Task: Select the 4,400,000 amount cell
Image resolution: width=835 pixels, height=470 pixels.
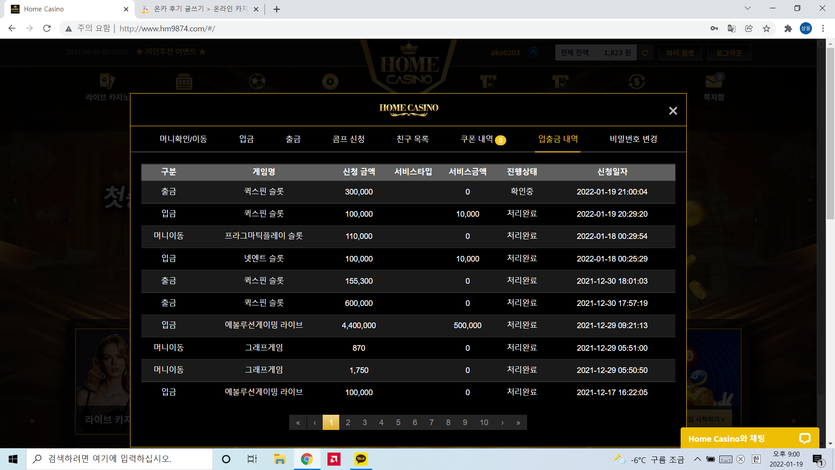Action: (358, 325)
